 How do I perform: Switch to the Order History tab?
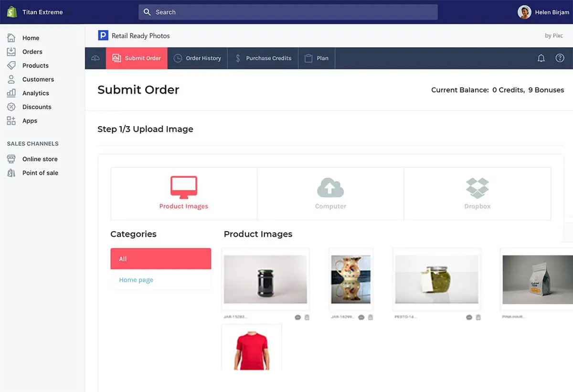198,58
